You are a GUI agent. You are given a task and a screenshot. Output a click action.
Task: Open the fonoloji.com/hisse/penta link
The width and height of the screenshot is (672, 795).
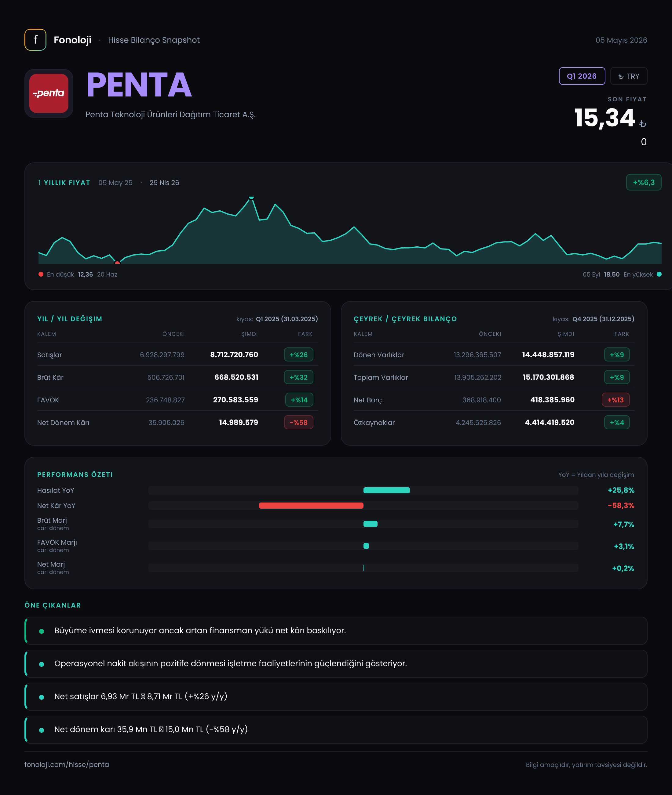[67, 764]
